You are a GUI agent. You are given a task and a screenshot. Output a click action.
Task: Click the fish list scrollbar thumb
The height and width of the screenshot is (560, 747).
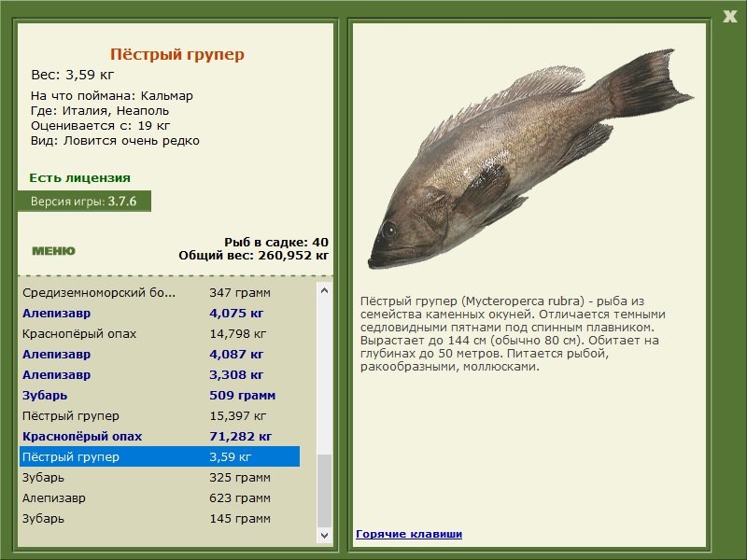[x=324, y=491]
